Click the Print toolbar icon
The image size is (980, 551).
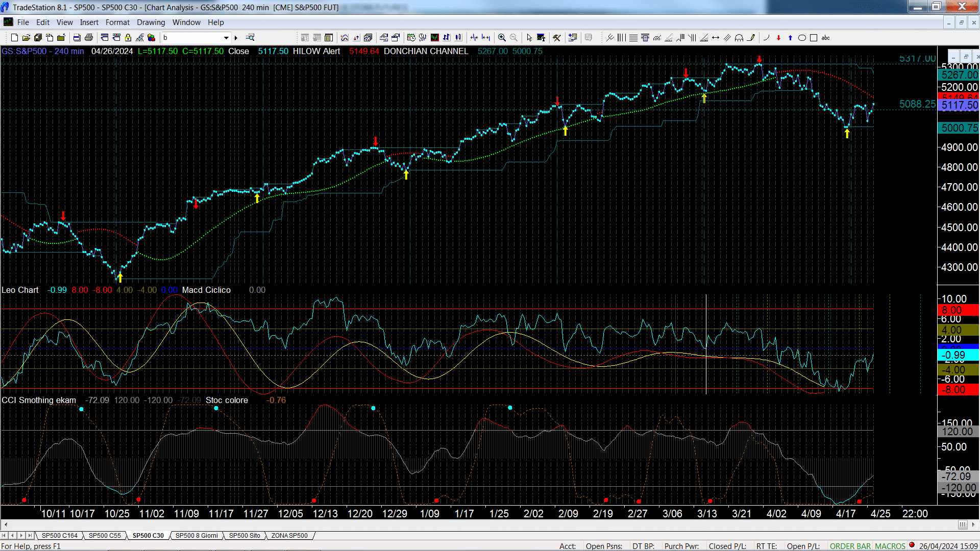point(89,38)
